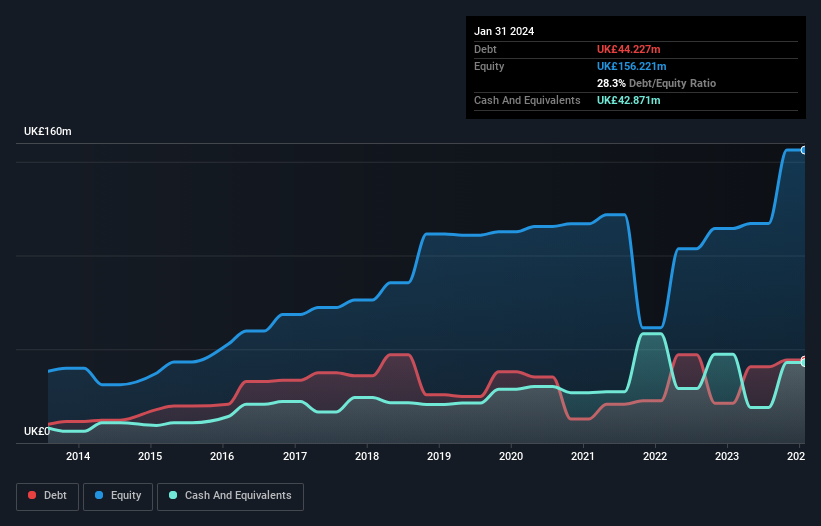Viewport: 821px width, 526px height.
Task: Click the 2022 x-axis label
Action: tap(655, 456)
